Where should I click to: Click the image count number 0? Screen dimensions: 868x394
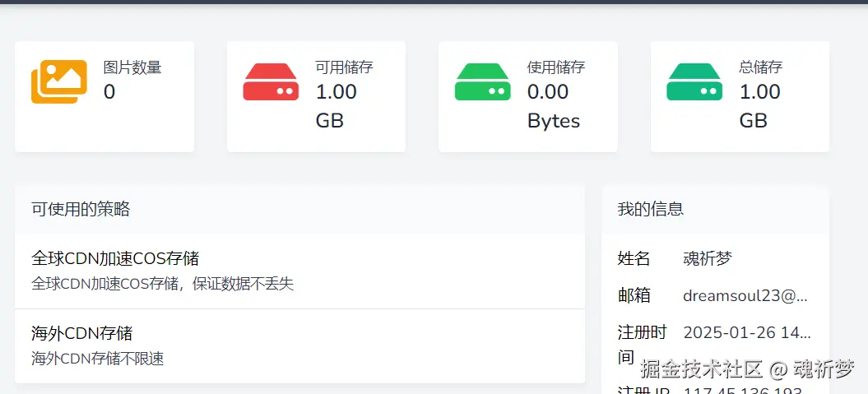point(109,92)
